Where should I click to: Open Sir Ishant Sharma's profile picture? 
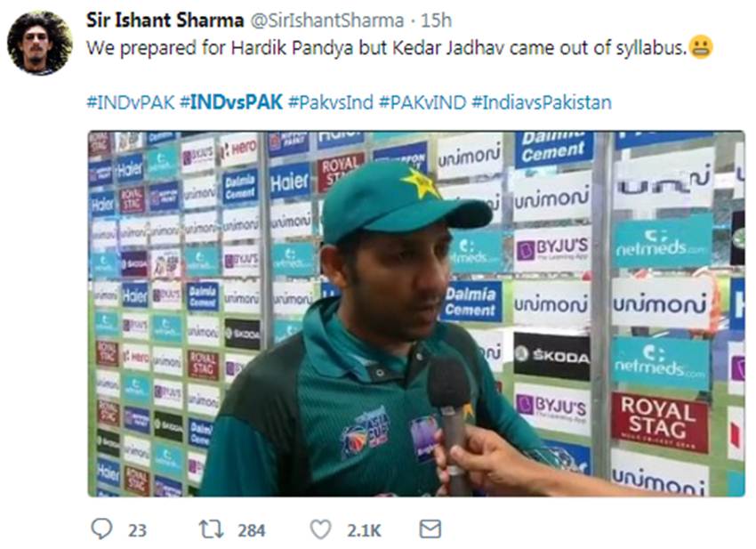(40, 43)
